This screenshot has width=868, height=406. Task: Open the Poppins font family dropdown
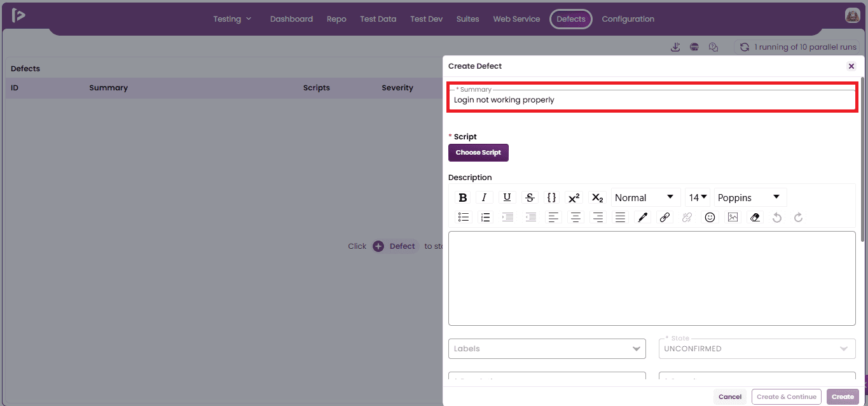click(750, 197)
